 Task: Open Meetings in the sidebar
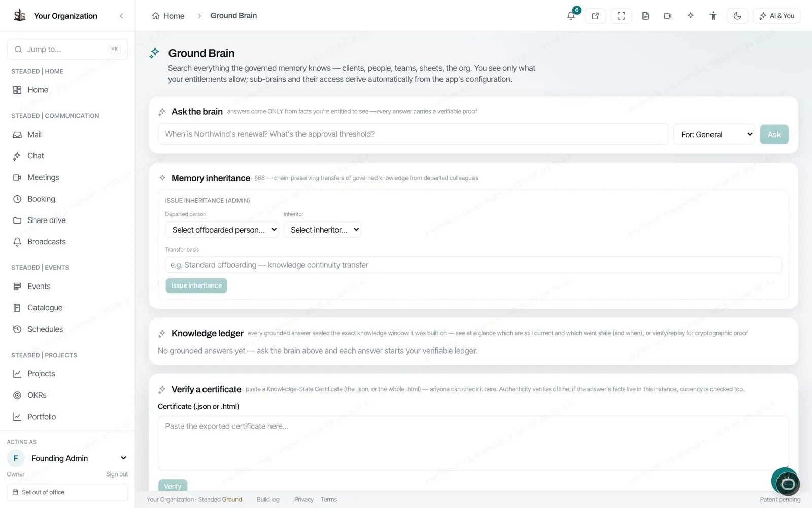pyautogui.click(x=67, y=177)
